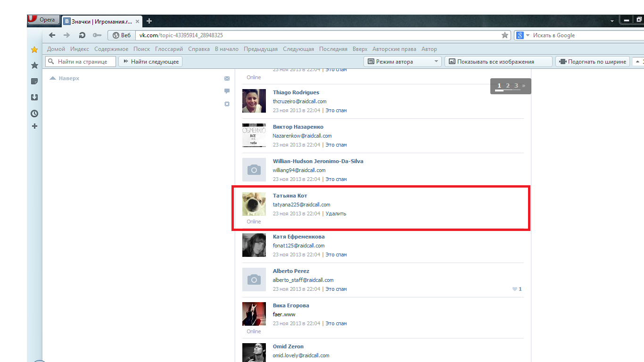Open Alberto Perez profile link
Screen dimensions: 644x362
291,271
